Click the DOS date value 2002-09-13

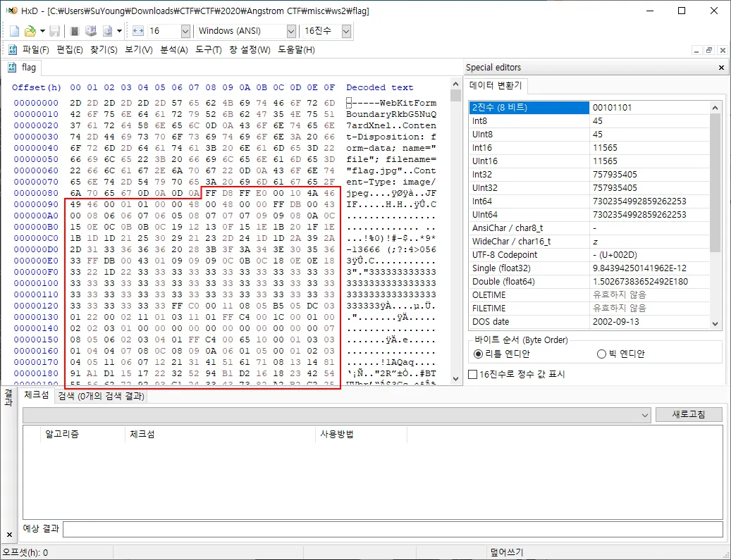tap(616, 322)
